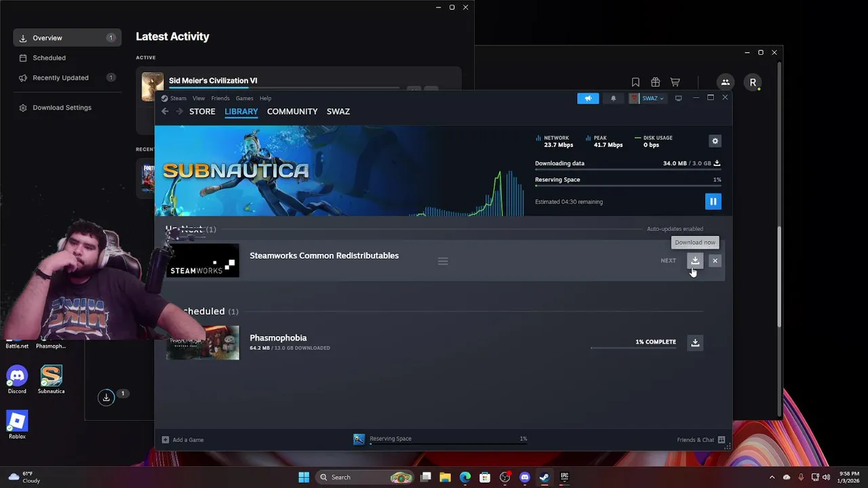Image resolution: width=868 pixels, height=488 pixels.
Task: Open the Phasmophobia thumbnail
Action: (203, 342)
